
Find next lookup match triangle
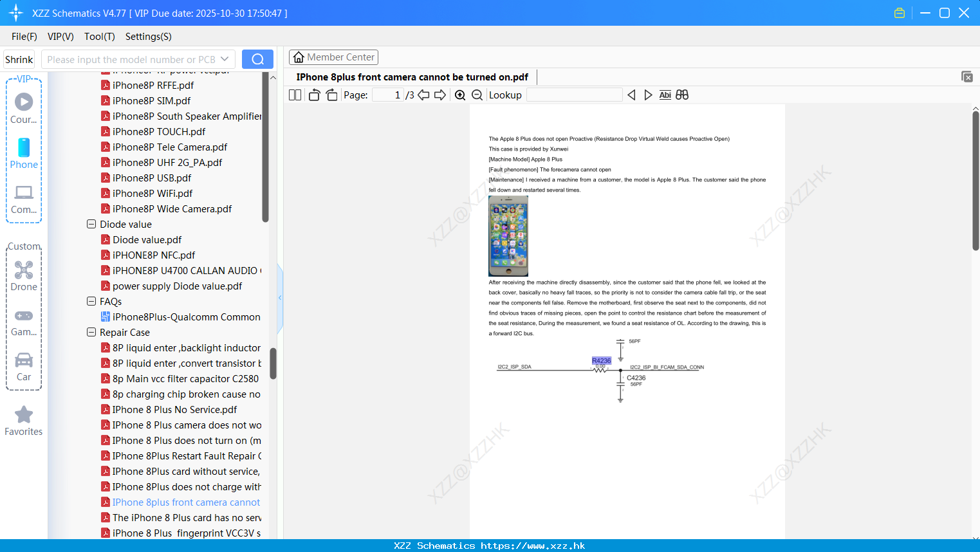pos(648,95)
